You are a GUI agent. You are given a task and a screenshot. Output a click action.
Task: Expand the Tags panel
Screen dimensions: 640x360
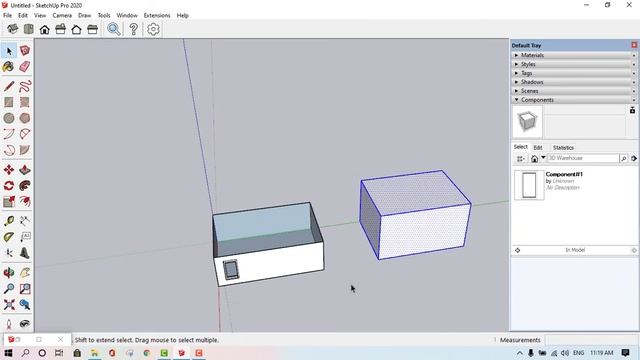click(x=574, y=73)
